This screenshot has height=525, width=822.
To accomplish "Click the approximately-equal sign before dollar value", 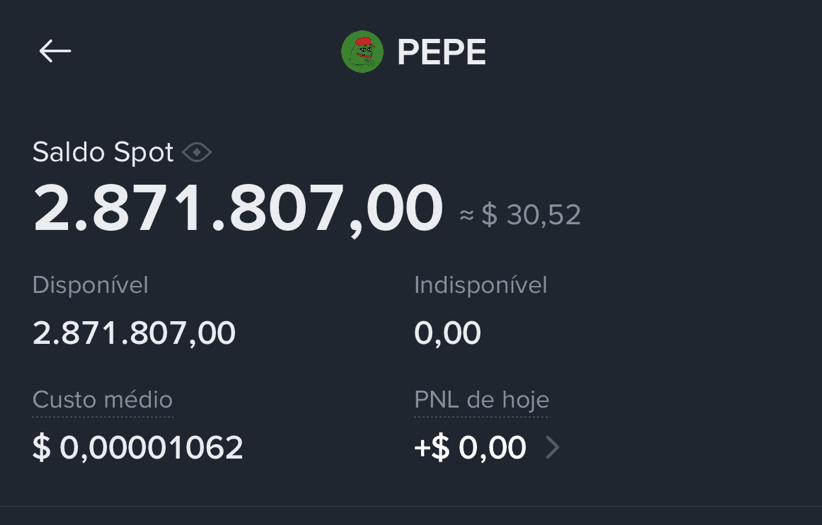I will (467, 215).
